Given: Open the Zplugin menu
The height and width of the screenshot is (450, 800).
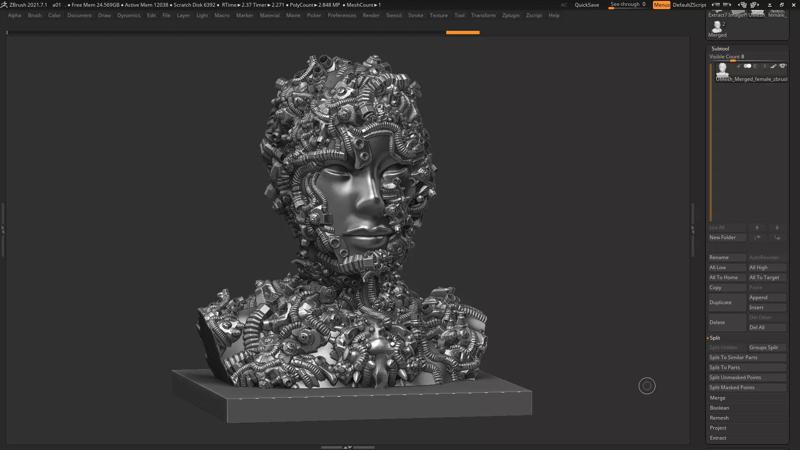Looking at the screenshot, I should point(511,16).
